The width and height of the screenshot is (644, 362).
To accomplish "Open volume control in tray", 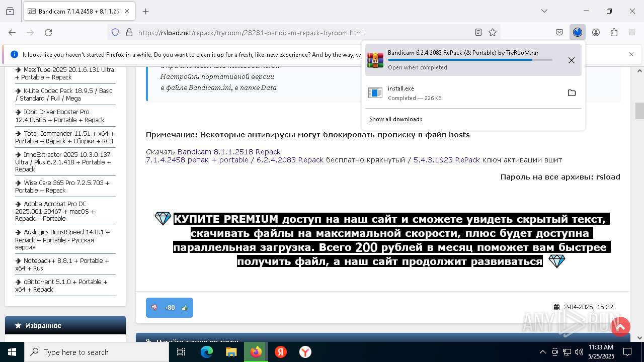I will (x=579, y=352).
